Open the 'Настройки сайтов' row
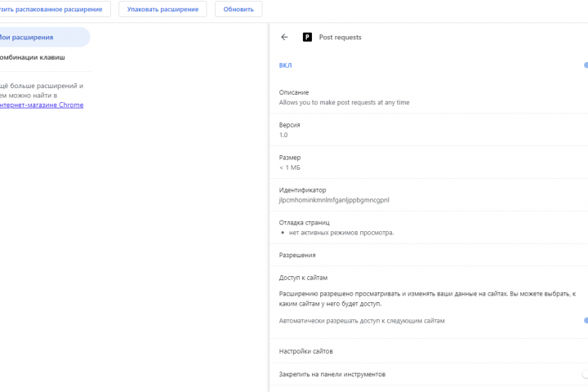The image size is (588, 392). click(305, 351)
